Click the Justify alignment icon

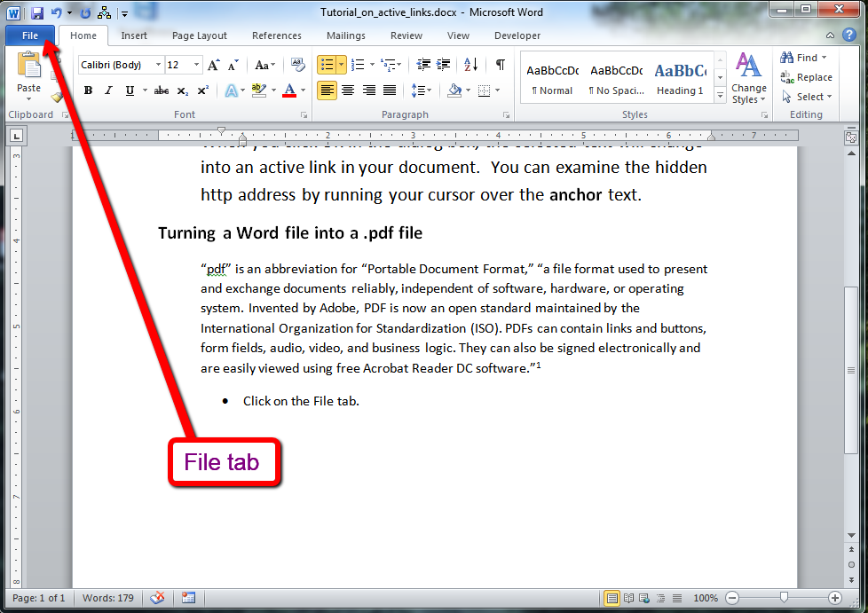coord(391,90)
